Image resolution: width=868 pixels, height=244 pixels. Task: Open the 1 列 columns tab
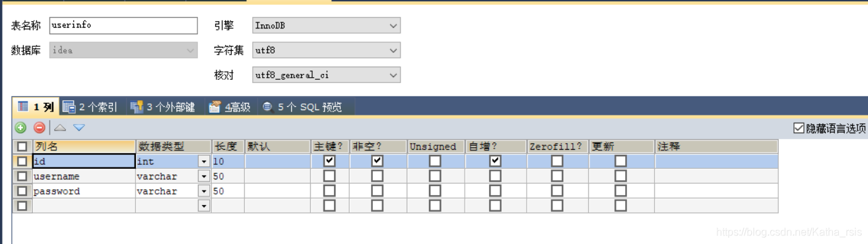click(36, 107)
